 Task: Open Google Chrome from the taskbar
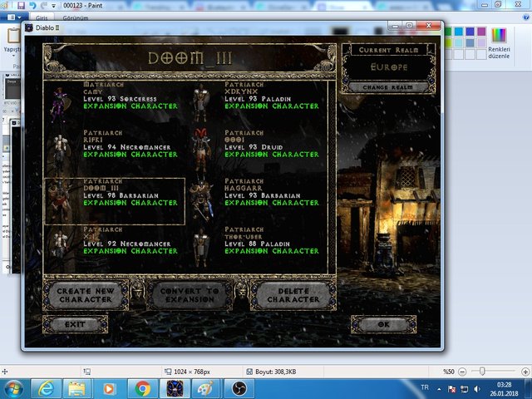pyautogui.click(x=142, y=389)
